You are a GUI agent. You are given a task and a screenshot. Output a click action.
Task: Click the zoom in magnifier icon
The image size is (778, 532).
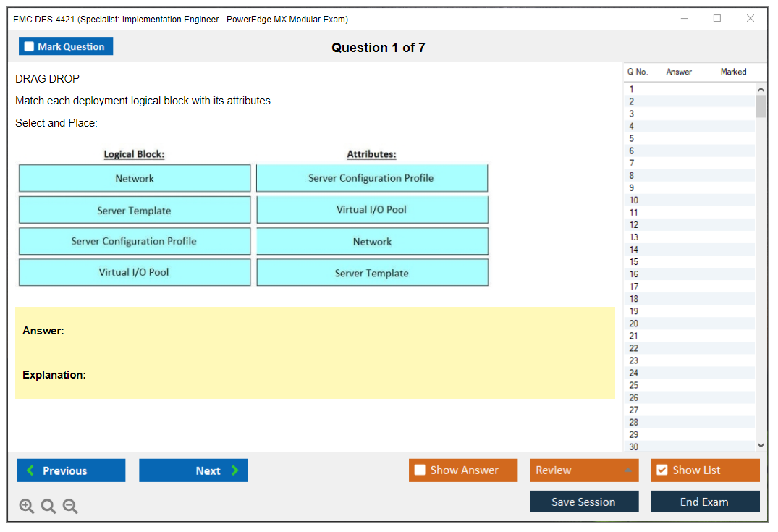pyautogui.click(x=27, y=507)
